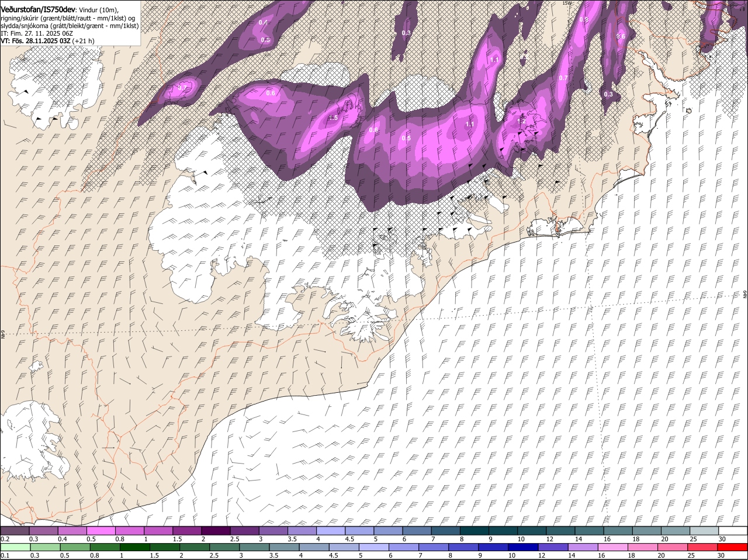Pick upper legend swatch between 1 and 1.5
This screenshot has width=748, height=560.
pos(159,531)
